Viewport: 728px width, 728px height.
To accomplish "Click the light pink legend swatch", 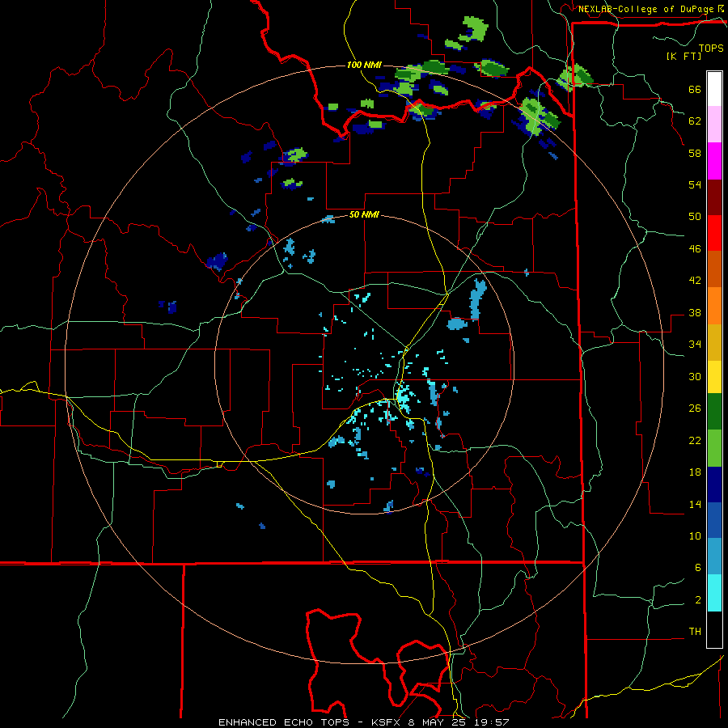I will tap(714, 125).
